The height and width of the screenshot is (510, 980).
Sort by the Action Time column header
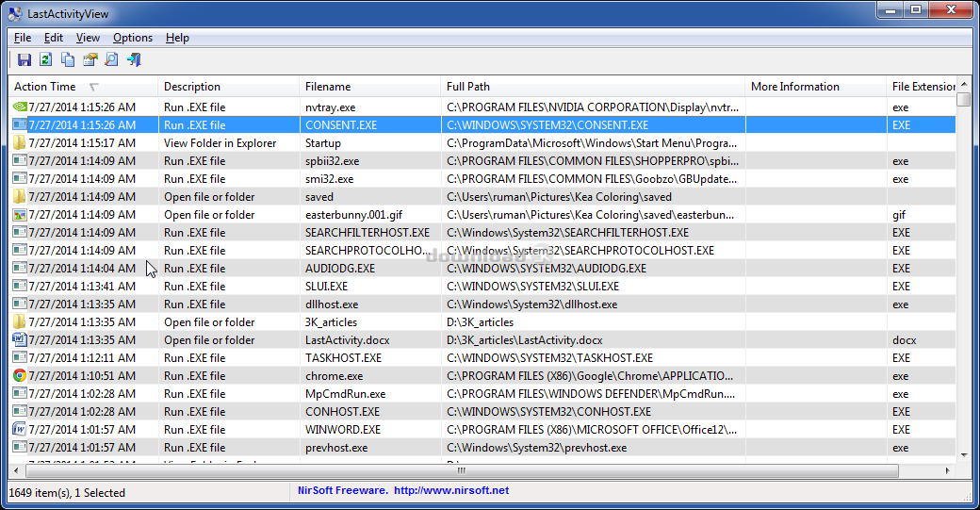[x=83, y=86]
